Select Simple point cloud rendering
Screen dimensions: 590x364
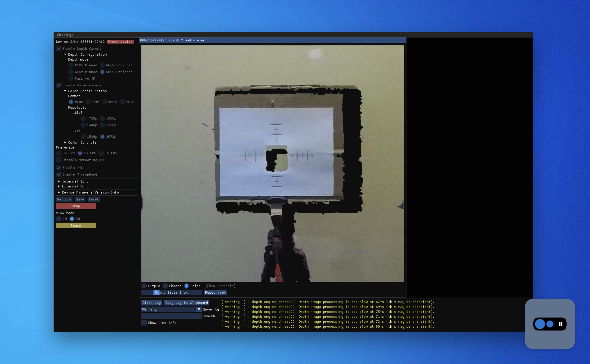[x=144, y=286]
